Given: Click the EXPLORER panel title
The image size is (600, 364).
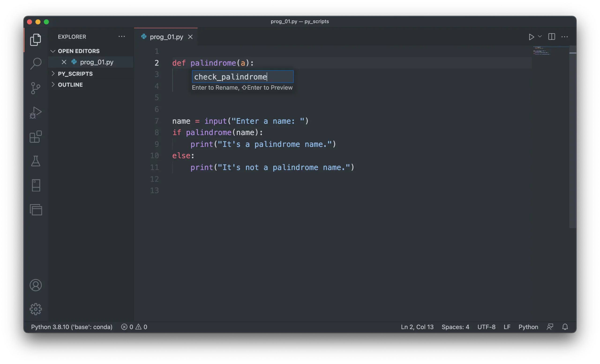Looking at the screenshot, I should pyautogui.click(x=72, y=37).
